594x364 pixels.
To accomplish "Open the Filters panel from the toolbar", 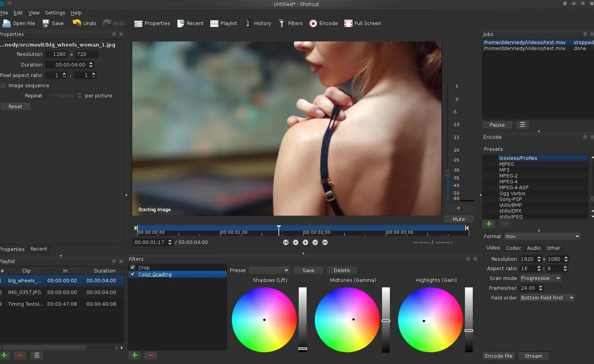I will click(291, 23).
